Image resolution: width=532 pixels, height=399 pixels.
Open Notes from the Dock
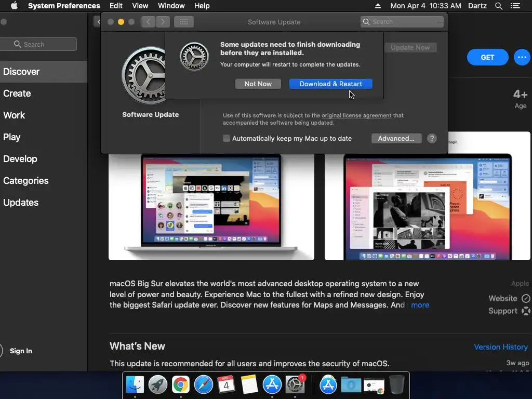tap(249, 385)
